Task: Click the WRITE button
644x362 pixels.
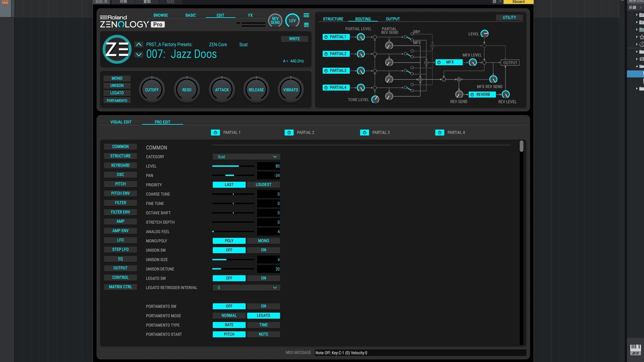Action: click(294, 39)
